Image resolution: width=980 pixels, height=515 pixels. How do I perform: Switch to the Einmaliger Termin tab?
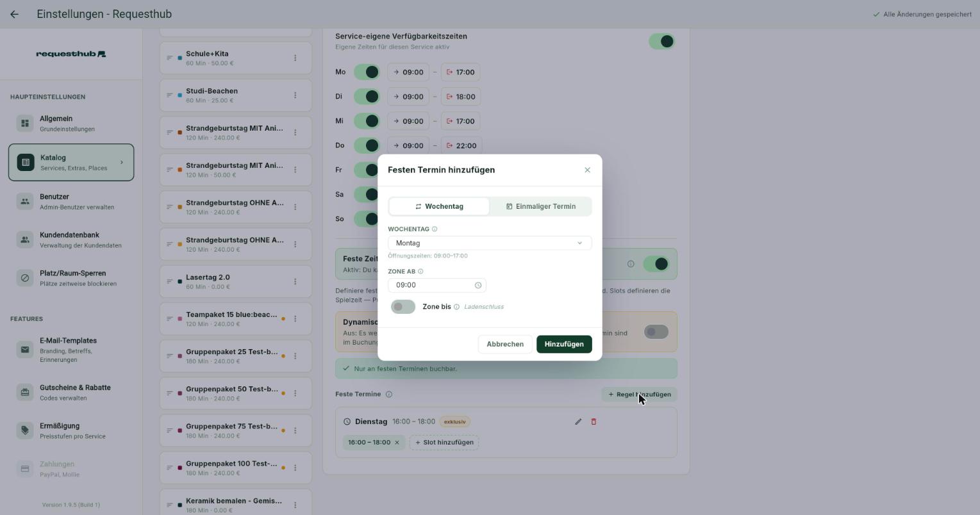[540, 206]
